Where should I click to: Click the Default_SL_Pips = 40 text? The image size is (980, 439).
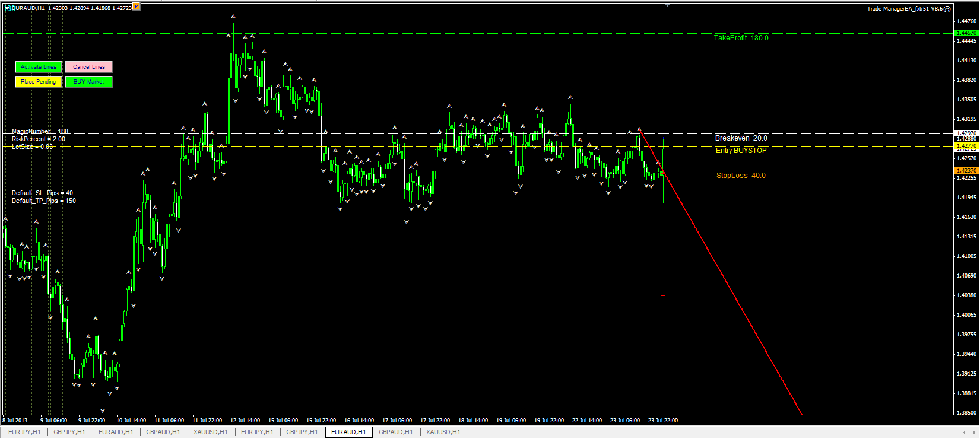pyautogui.click(x=42, y=193)
